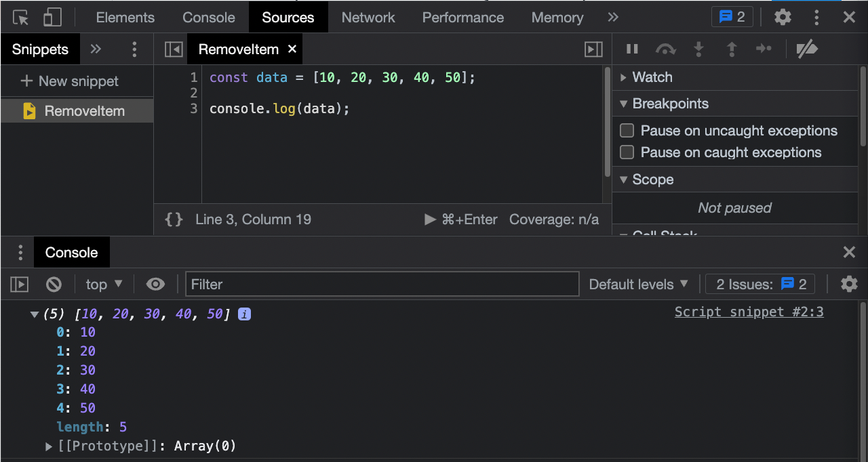Pretty print the code with braces icon
The width and height of the screenshot is (868, 462).
[x=174, y=219]
